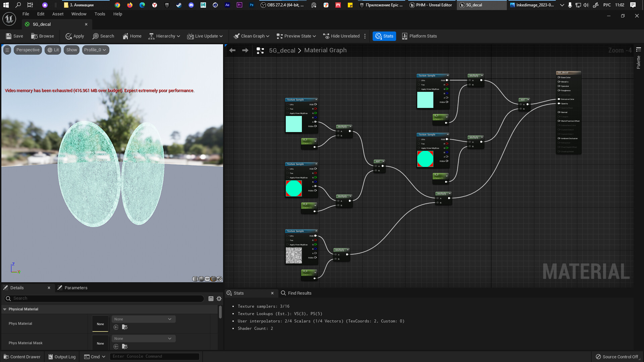Open Platform Stats panel

(x=419, y=36)
